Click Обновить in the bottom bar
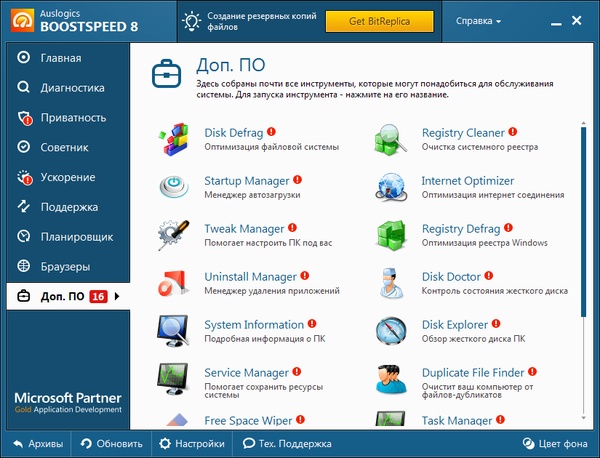600x458 pixels. [111, 444]
